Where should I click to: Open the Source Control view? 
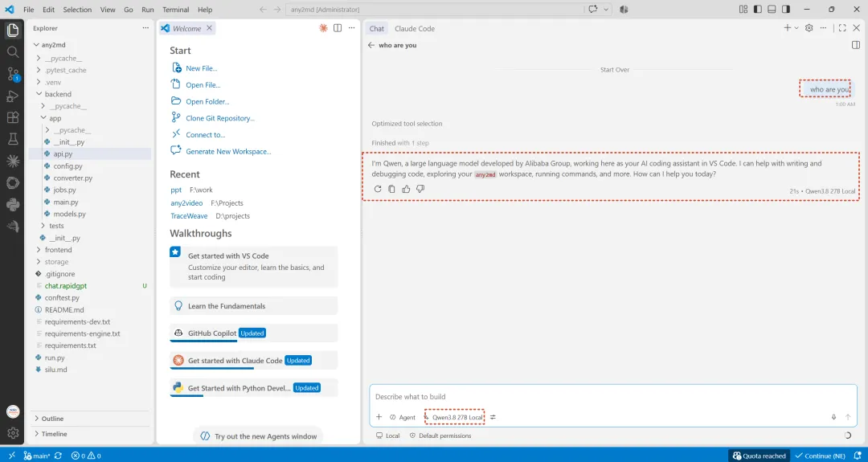click(x=12, y=74)
